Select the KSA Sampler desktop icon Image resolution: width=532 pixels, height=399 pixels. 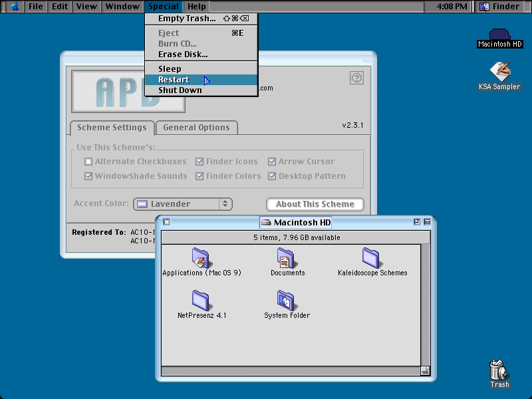500,71
